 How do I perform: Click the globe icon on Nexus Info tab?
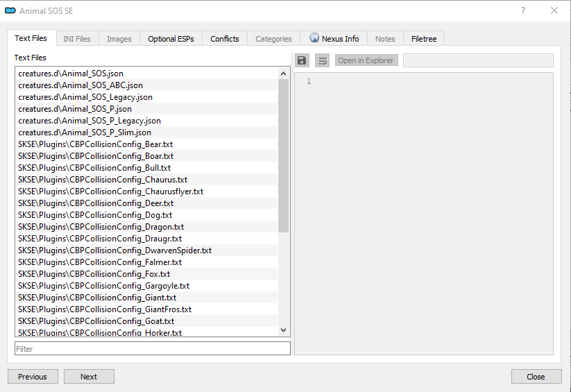314,38
